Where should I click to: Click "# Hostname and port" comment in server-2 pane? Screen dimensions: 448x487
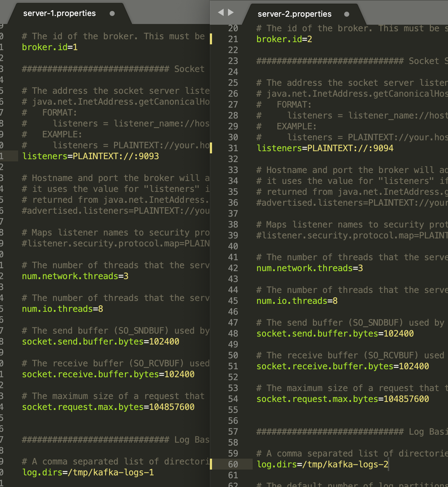pyautogui.click(x=352, y=170)
